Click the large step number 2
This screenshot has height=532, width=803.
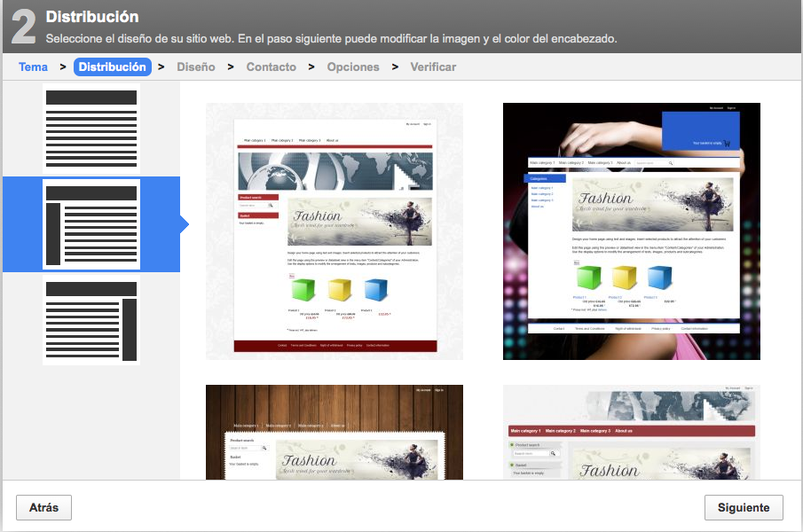pyautogui.click(x=23, y=27)
